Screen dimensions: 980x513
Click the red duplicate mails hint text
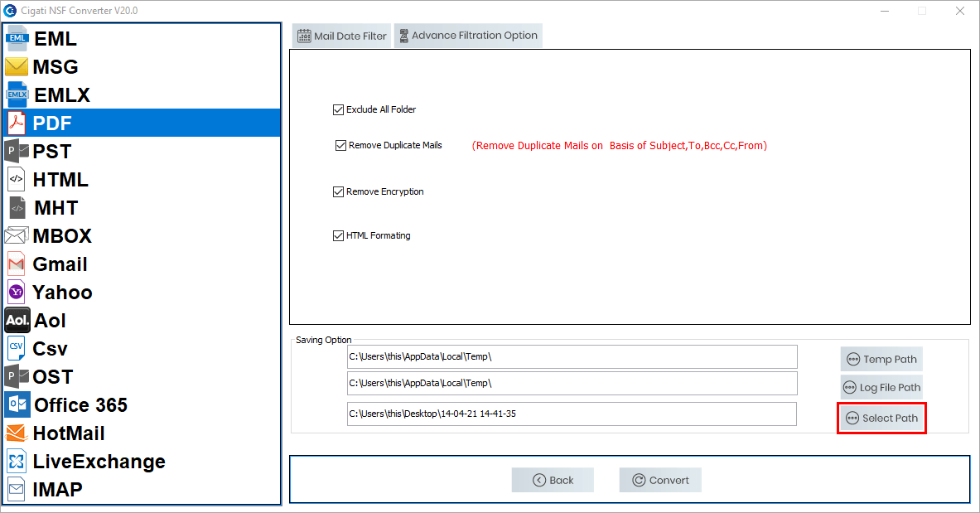pyautogui.click(x=620, y=146)
